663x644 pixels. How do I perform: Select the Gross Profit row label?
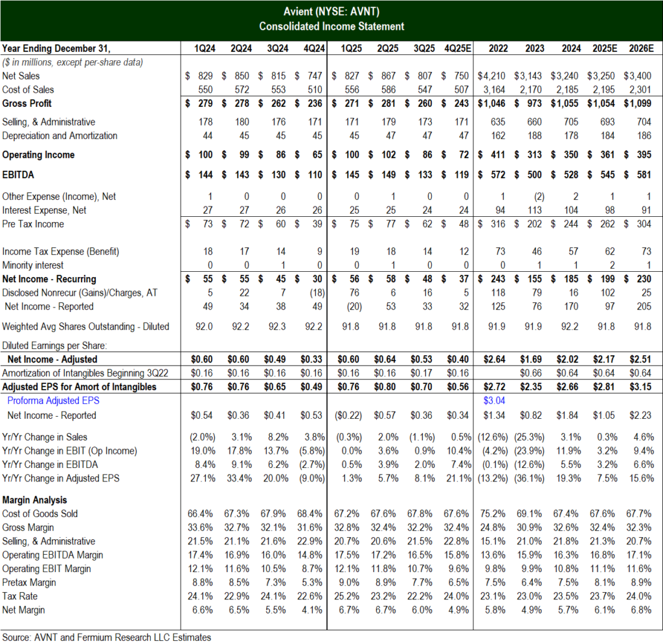click(x=27, y=104)
